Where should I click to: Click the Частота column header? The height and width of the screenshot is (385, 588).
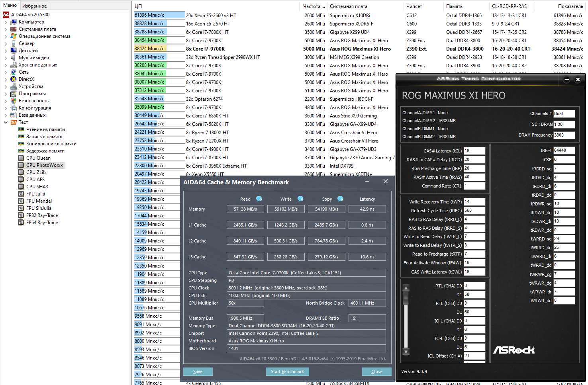tap(314, 6)
